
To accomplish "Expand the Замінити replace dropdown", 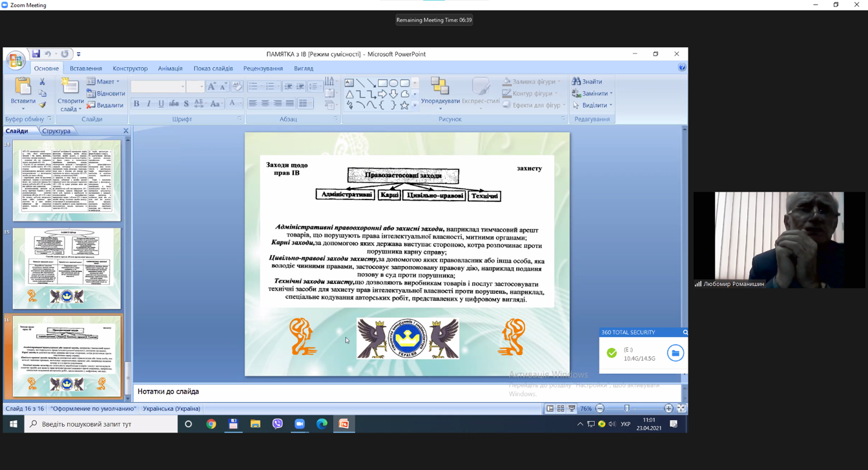I will (x=594, y=94).
